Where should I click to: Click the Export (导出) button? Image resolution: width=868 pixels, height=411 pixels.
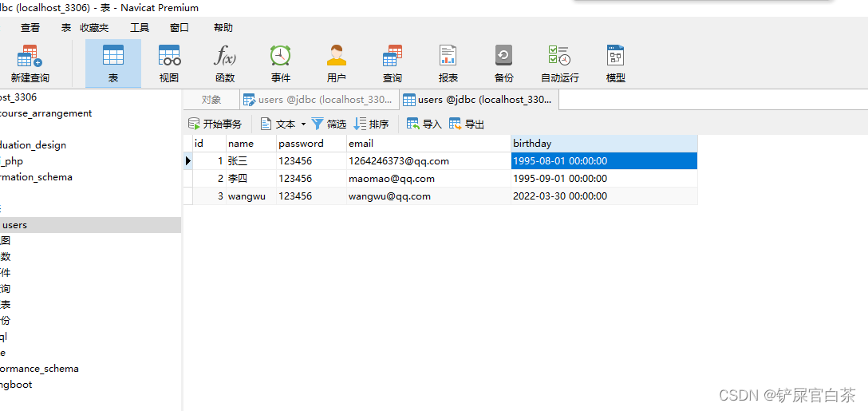[x=467, y=124]
